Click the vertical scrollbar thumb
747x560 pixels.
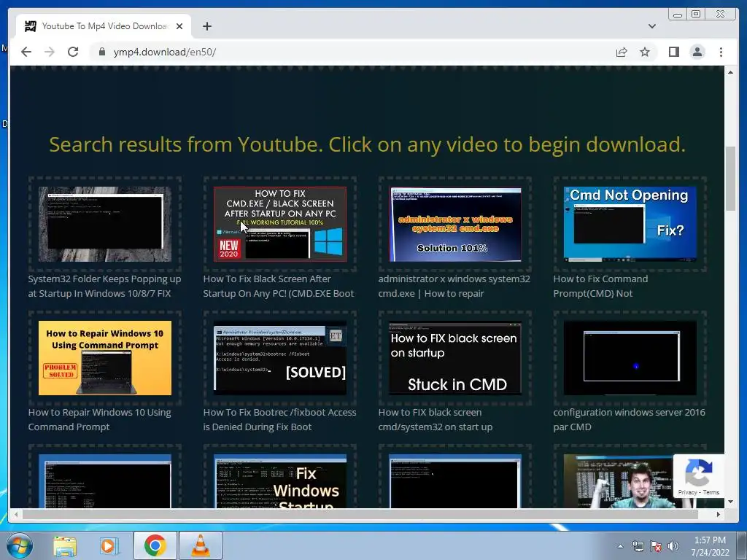(x=730, y=179)
